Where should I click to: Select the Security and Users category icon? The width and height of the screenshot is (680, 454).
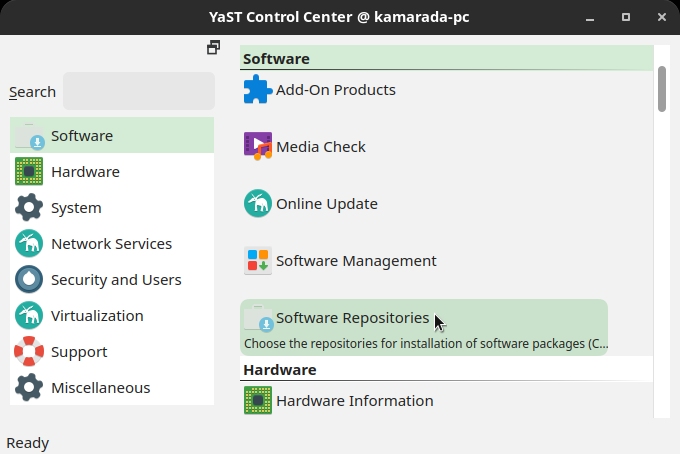(x=29, y=280)
